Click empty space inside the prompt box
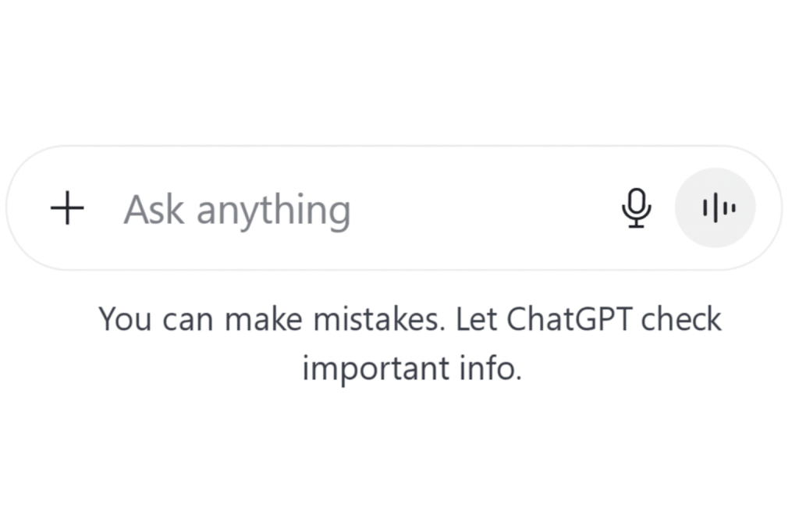Image resolution: width=799 pixels, height=532 pixels. (484, 208)
